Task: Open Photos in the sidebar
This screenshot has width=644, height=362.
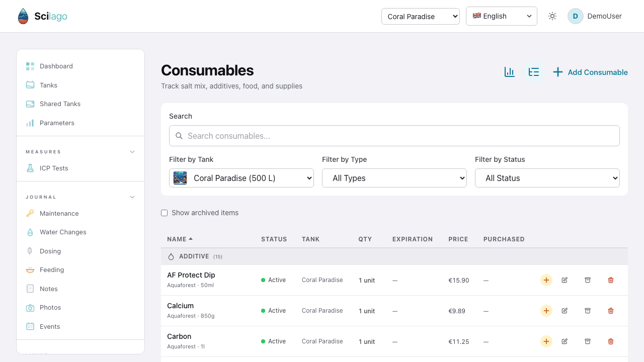Action: coord(80,308)
